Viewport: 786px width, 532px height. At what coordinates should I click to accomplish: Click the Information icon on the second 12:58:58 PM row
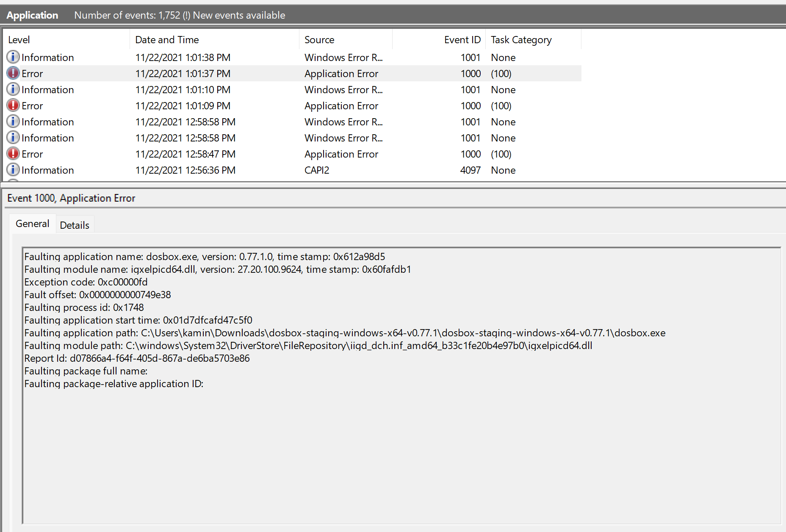tap(13, 138)
